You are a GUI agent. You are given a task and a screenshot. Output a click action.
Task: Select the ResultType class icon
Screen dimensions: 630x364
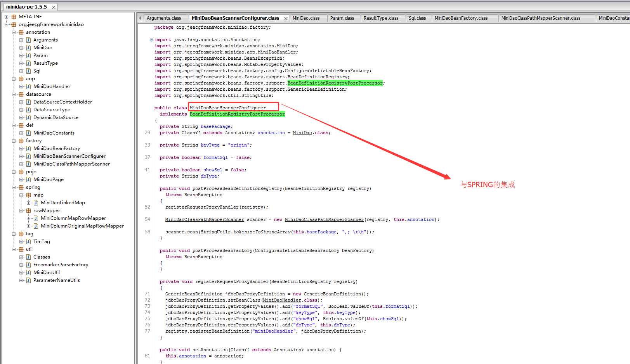point(28,63)
